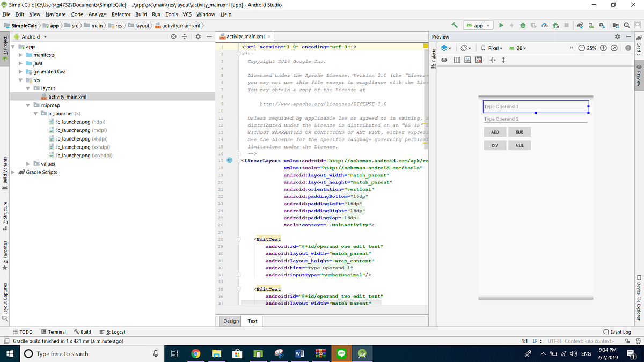Expand the Gradle Scripts node

[x=13, y=172]
